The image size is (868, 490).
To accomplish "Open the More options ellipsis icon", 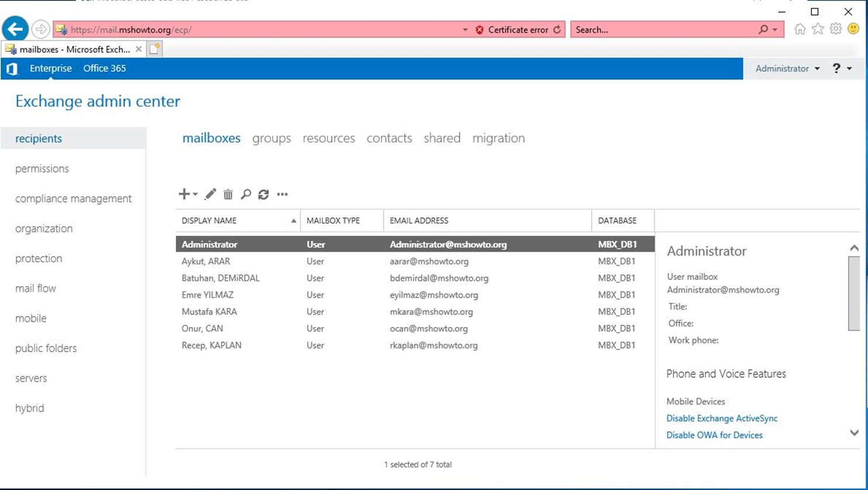I will [282, 194].
